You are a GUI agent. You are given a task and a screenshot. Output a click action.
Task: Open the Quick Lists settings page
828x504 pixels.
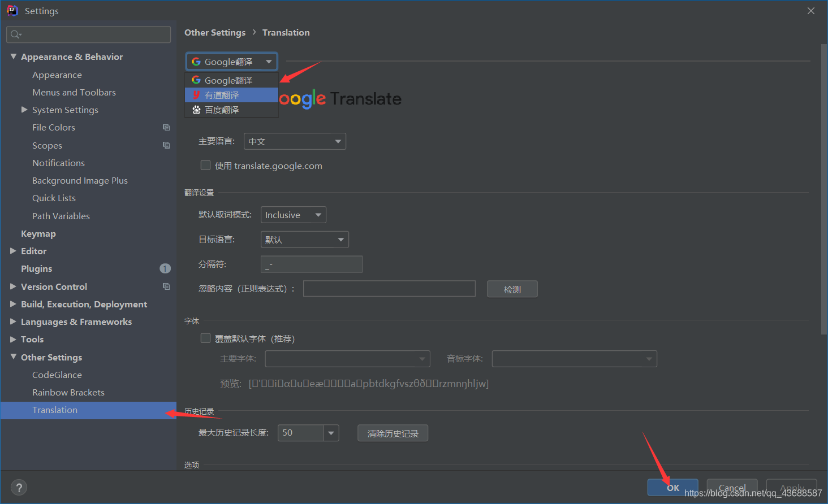point(54,198)
